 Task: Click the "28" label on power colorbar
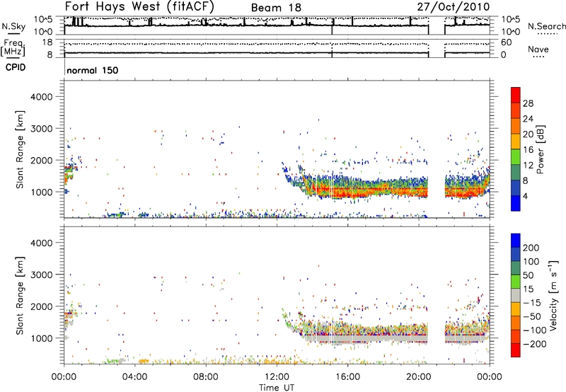[x=528, y=103]
